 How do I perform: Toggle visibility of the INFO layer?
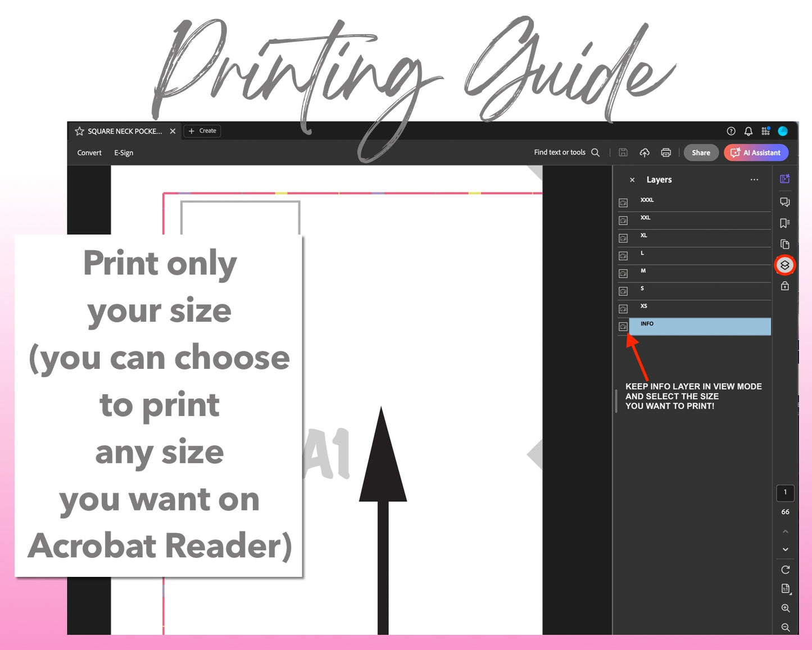[623, 327]
